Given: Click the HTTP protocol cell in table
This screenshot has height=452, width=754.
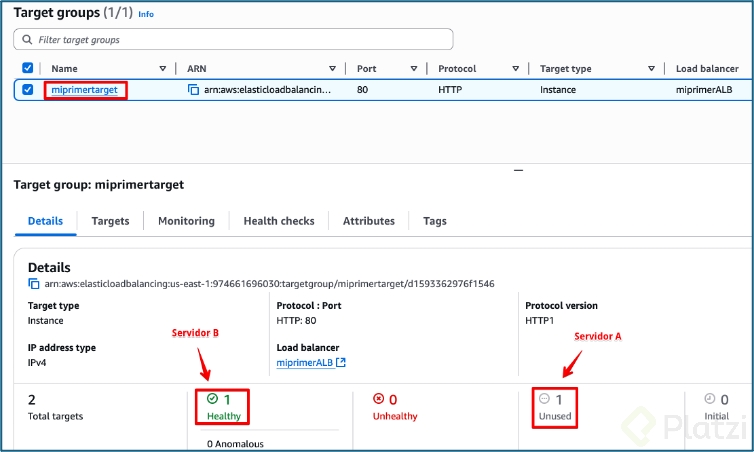Looking at the screenshot, I should [x=450, y=90].
